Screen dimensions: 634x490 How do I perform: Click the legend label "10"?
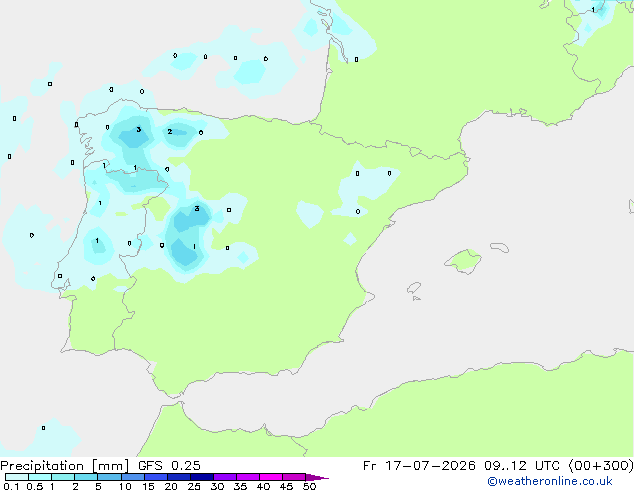(125, 486)
